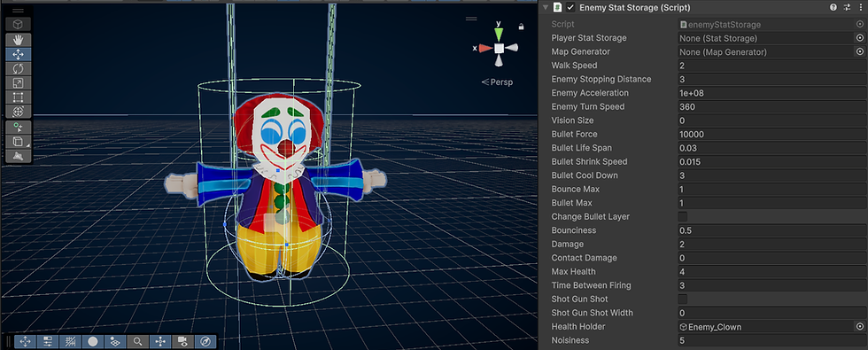The height and width of the screenshot is (350, 868).
Task: Switch projection via the Persp label
Action: point(497,82)
